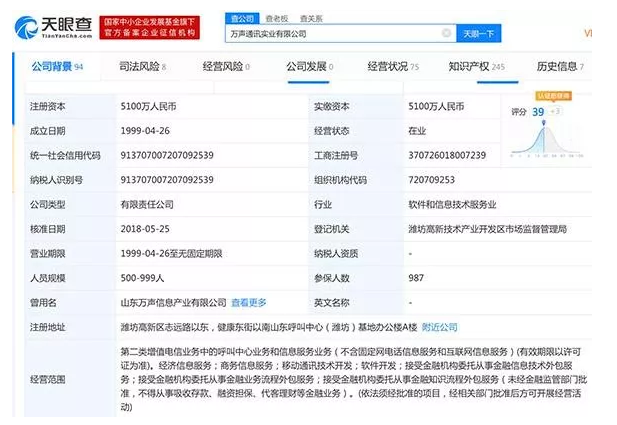617x425 pixels.
Task: Select 组织机构代码 720709253
Action: click(431, 180)
